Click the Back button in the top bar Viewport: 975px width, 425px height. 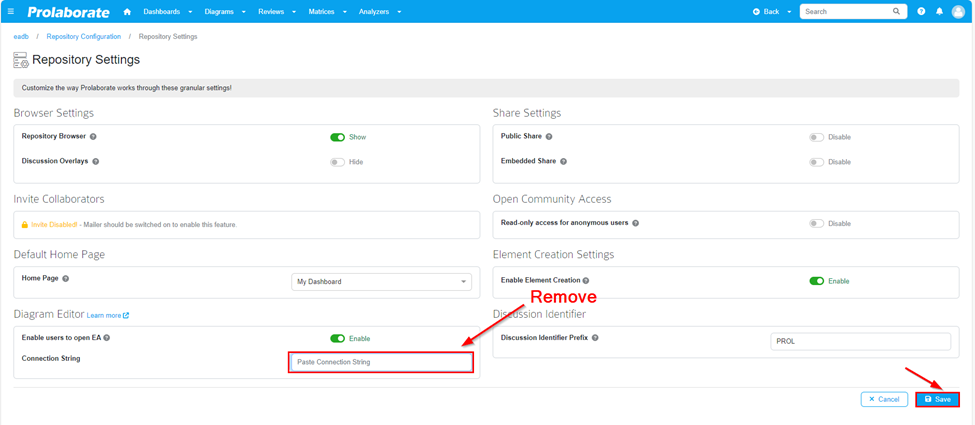tap(766, 11)
